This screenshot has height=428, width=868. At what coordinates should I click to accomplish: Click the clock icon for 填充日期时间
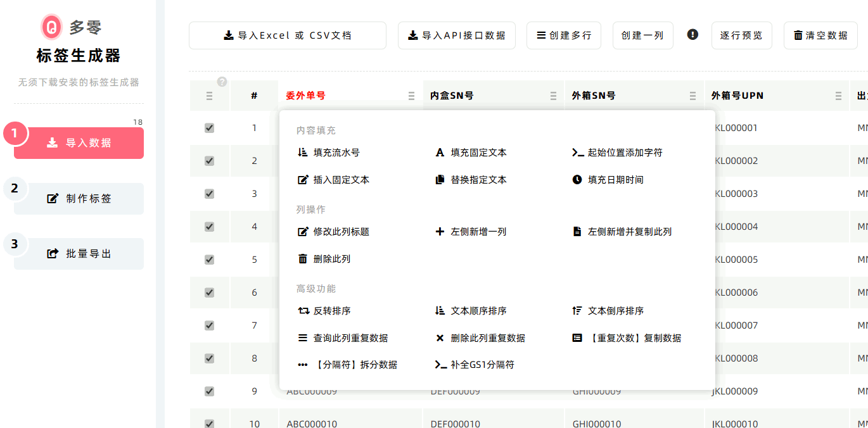tap(577, 180)
